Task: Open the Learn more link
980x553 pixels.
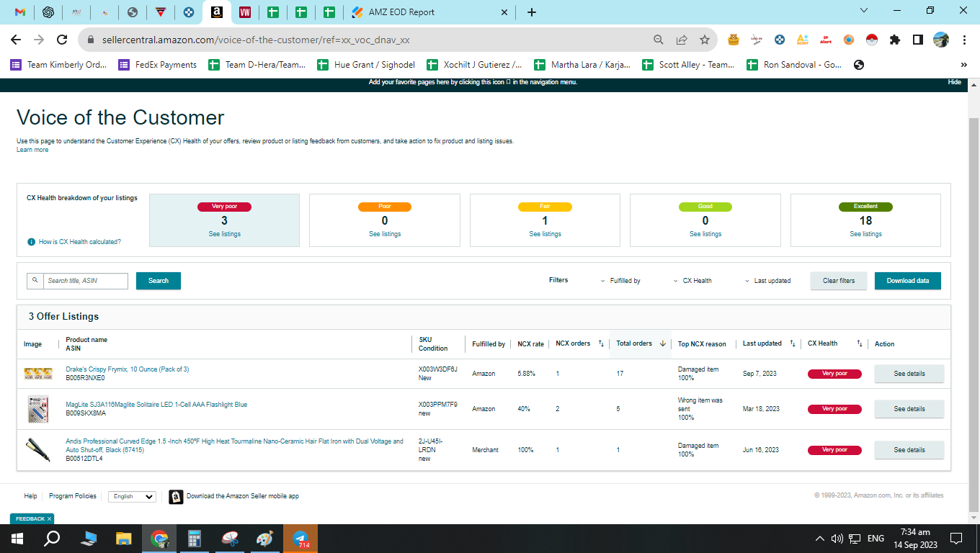Action: click(32, 150)
